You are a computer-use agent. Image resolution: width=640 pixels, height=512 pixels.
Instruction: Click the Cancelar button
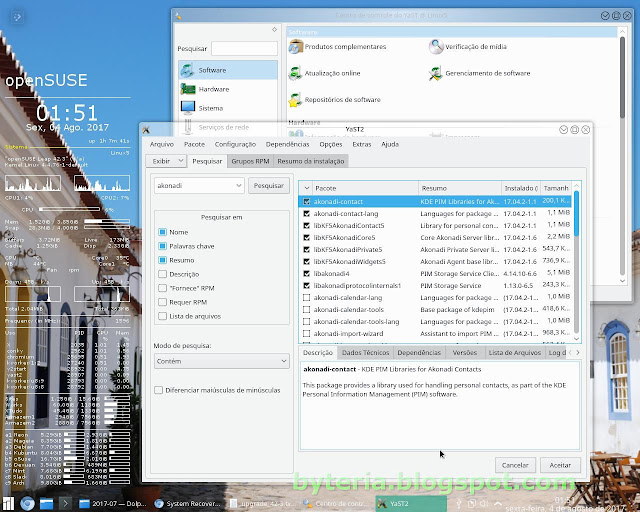[515, 465]
